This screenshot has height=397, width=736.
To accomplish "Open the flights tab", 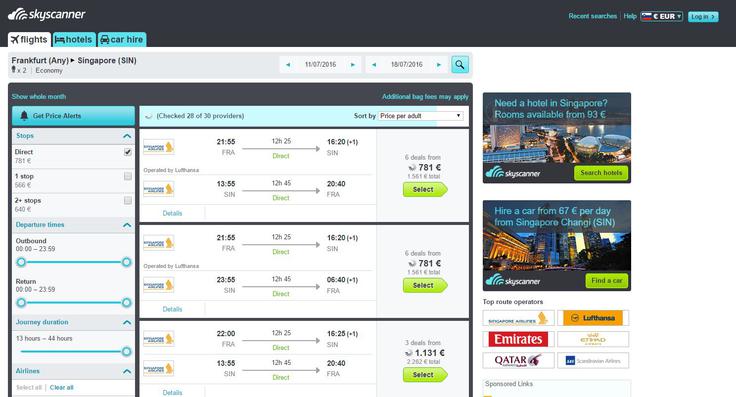I will click(29, 39).
